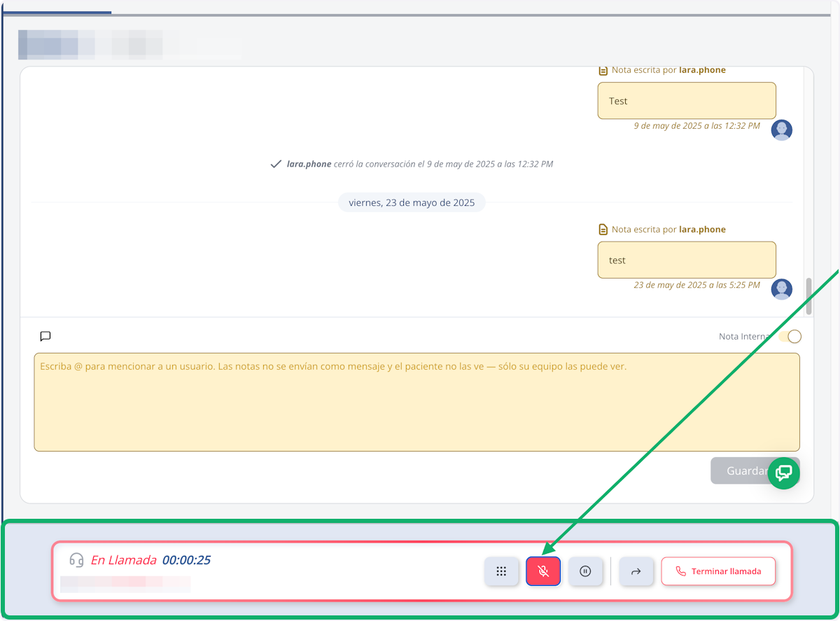Click the conversation scrollbar thumb
840x621 pixels.
[x=809, y=296]
